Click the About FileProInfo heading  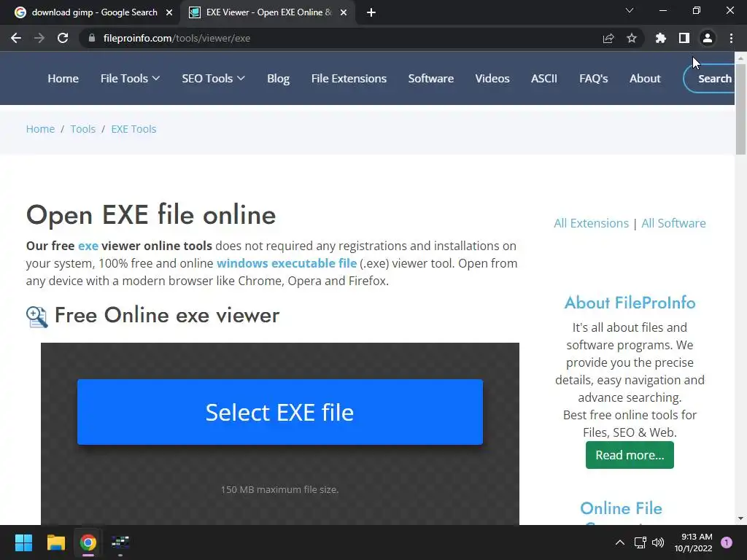click(x=630, y=303)
